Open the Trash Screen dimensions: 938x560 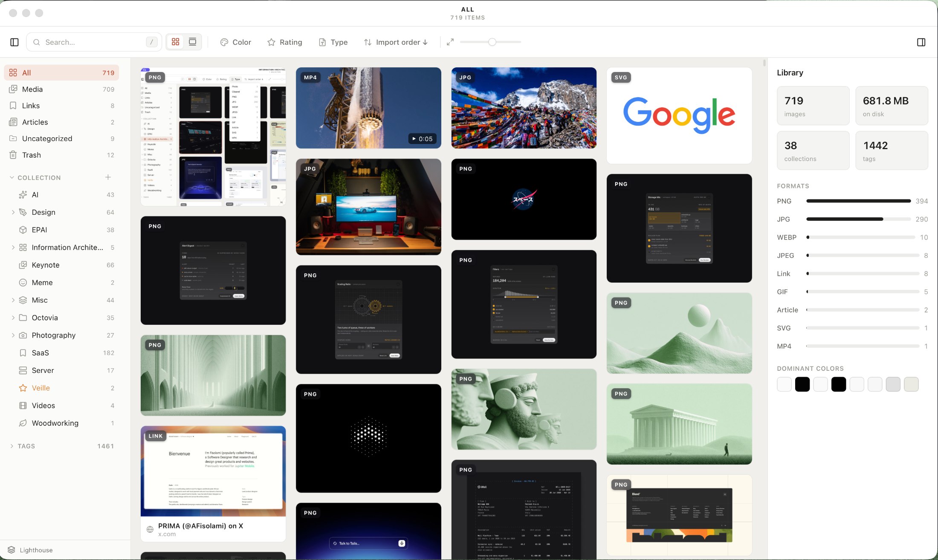pyautogui.click(x=61, y=155)
